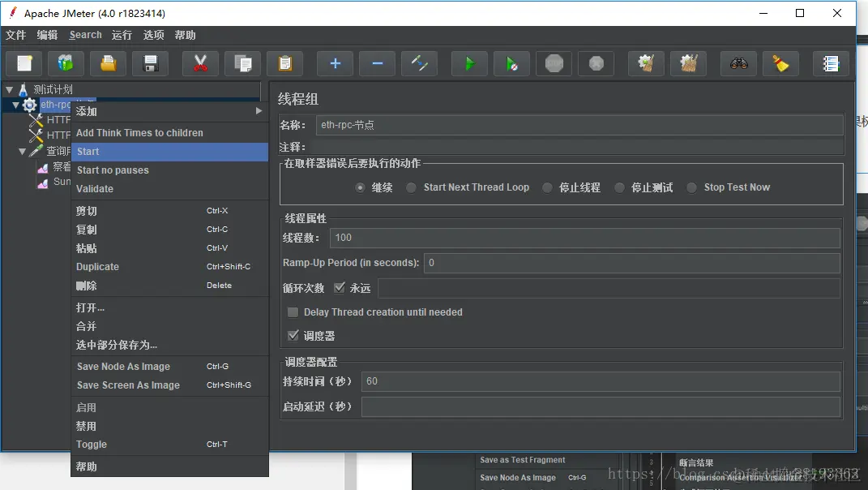This screenshot has width=868, height=490.
Task: Choose 粘贴 in the context menu
Action: pos(169,247)
